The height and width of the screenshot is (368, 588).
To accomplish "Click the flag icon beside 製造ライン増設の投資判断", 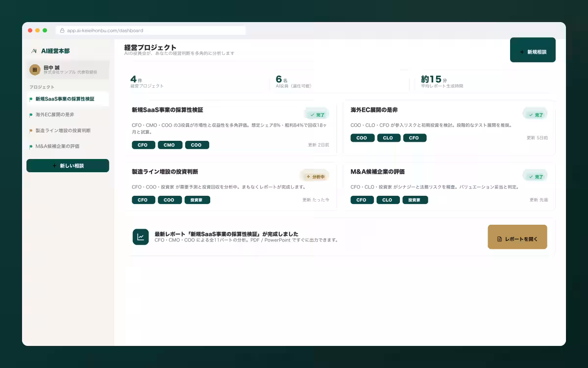I will coord(31,131).
